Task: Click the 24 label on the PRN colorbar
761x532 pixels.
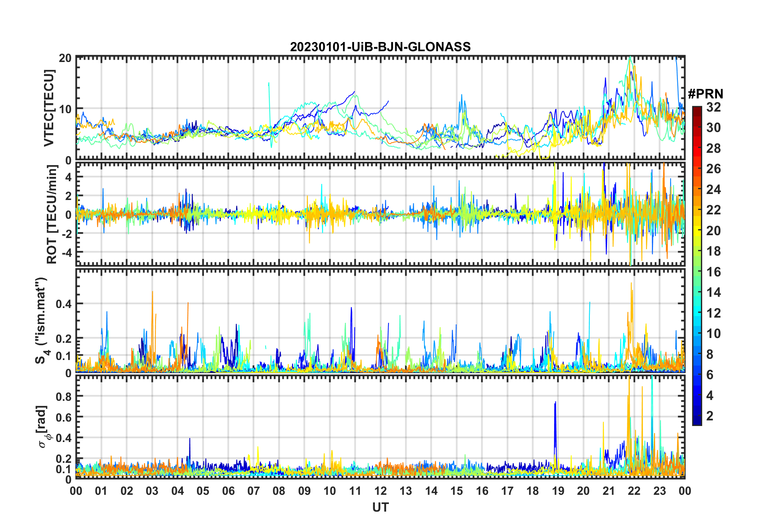Action: pos(713,189)
